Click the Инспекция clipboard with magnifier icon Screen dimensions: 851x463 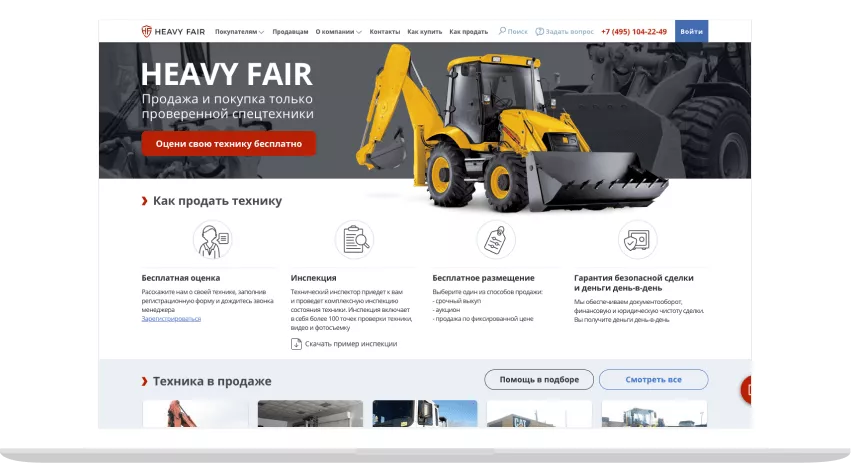tap(354, 240)
